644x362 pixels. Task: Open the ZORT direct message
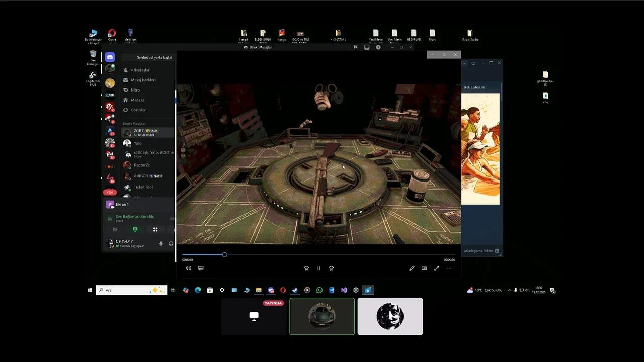coord(148,132)
